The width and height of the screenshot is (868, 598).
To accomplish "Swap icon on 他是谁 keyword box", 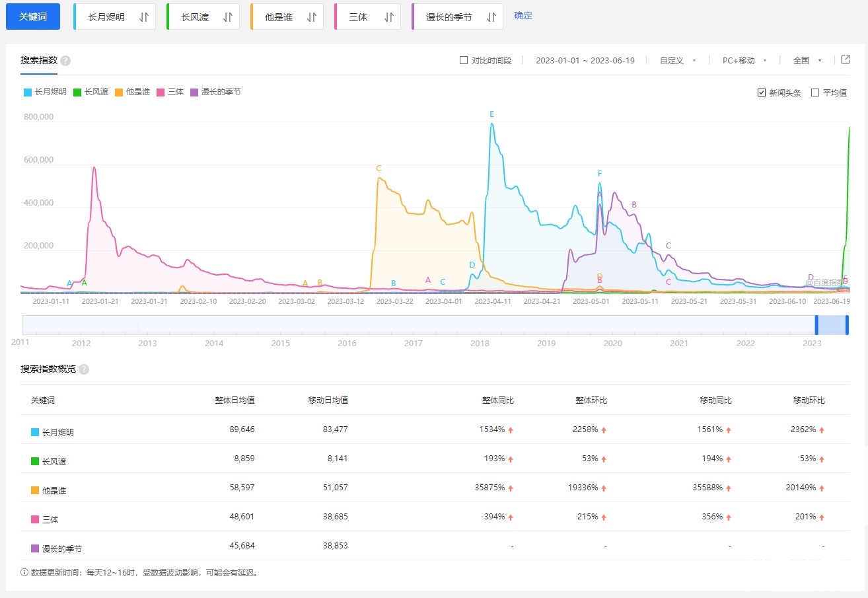I will 312,17.
